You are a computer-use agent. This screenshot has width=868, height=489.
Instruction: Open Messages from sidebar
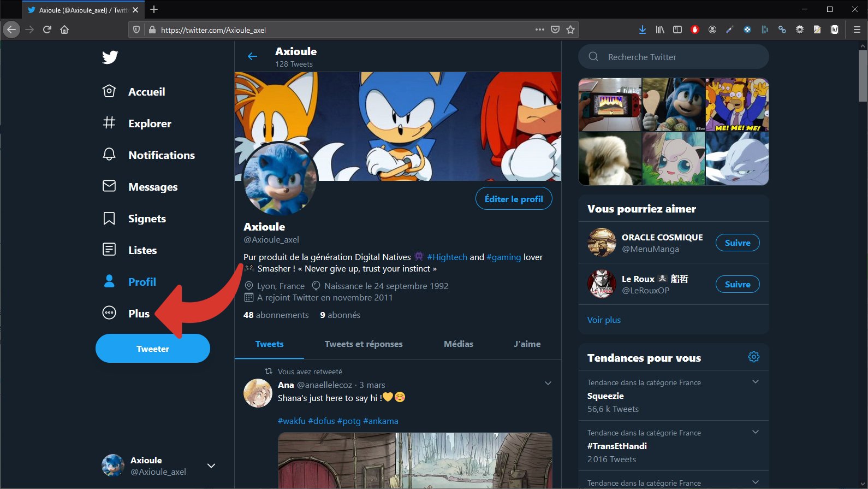click(140, 187)
